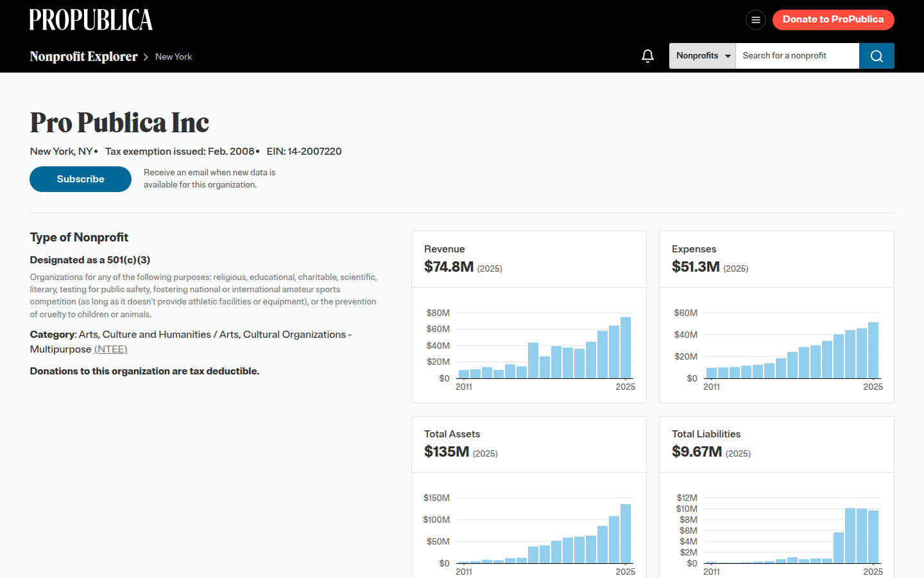Click the Revenue $74.8M figure
This screenshot has height=578, width=924.
[449, 267]
